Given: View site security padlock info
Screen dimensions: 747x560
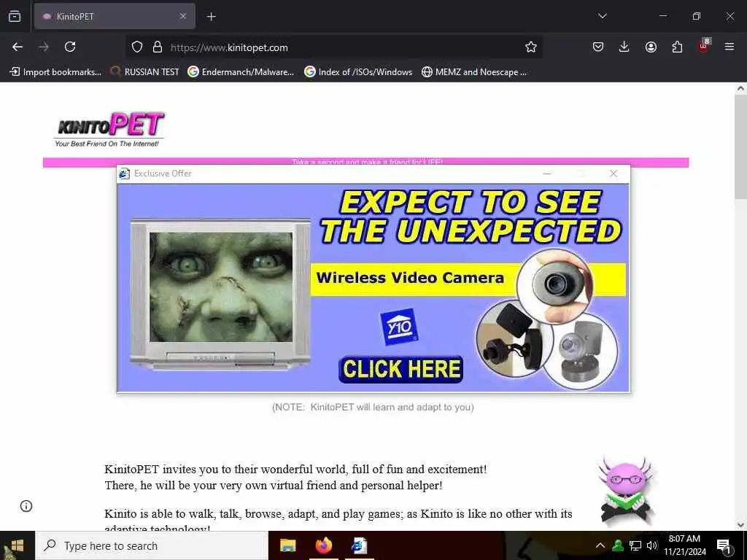Looking at the screenshot, I should 158,47.
